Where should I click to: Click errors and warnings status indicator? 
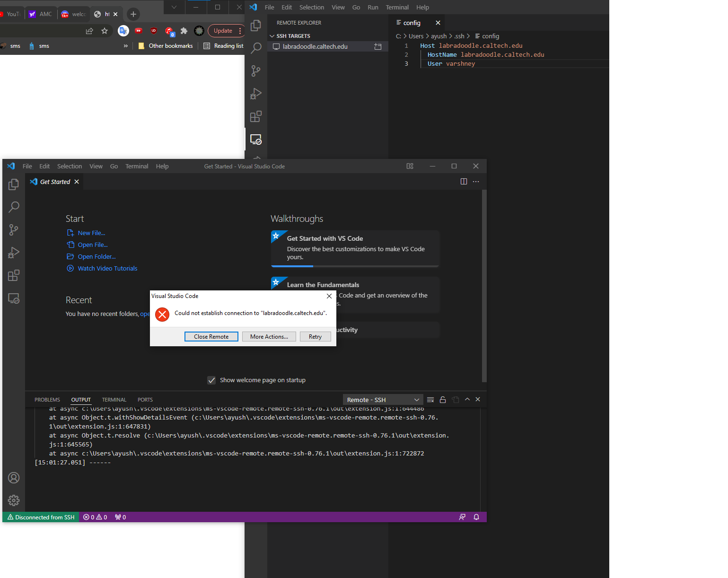pos(95,517)
